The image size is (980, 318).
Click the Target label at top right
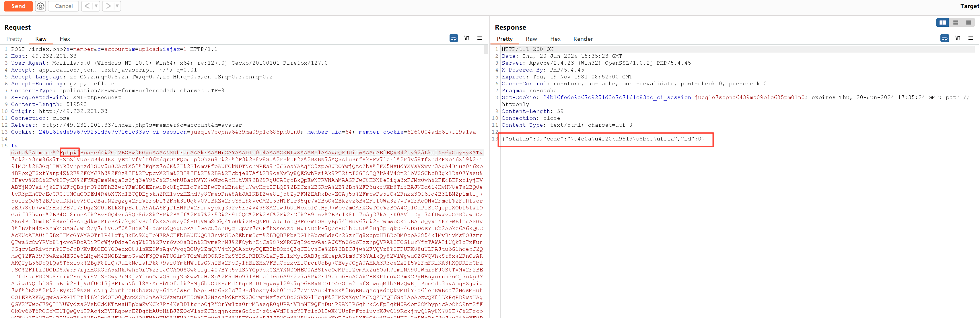tap(970, 6)
